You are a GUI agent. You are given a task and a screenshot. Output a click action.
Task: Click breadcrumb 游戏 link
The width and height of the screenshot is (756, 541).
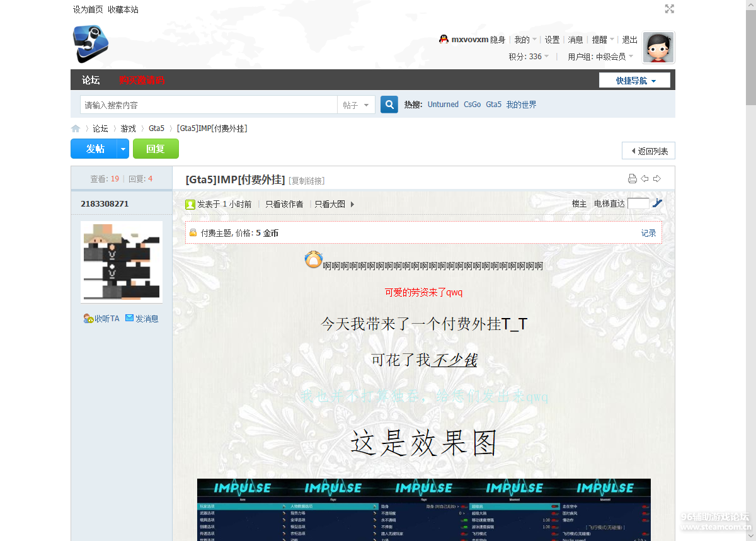coord(129,128)
